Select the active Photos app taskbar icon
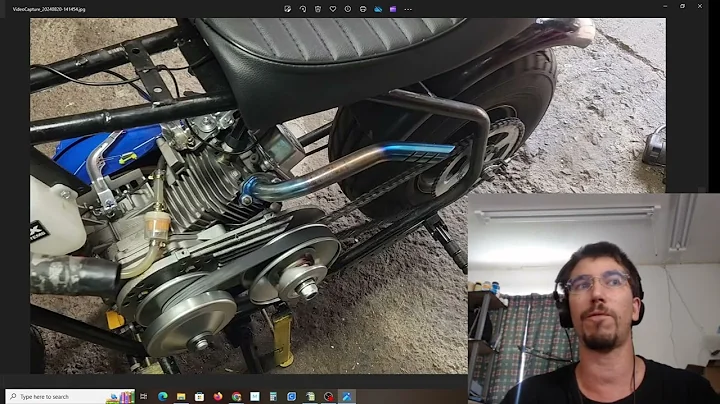 pyautogui.click(x=347, y=396)
